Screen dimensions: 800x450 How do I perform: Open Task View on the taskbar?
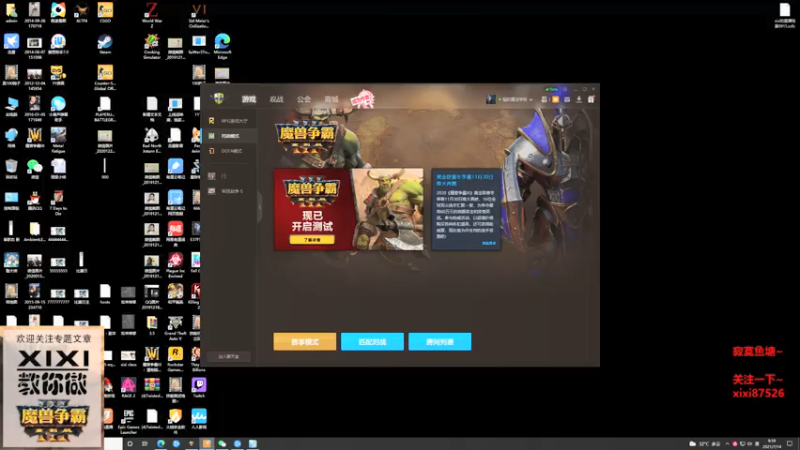pyautogui.click(x=145, y=444)
